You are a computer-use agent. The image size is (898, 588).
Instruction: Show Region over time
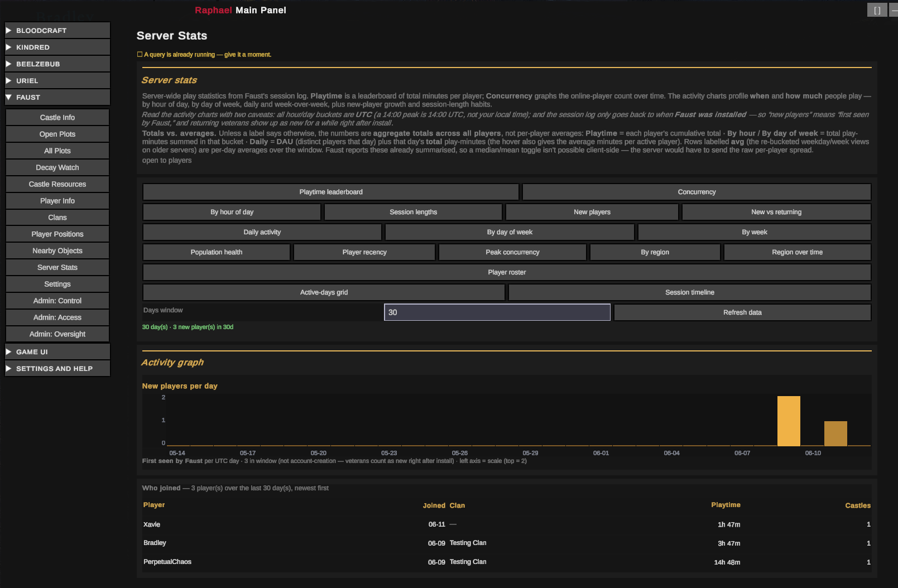798,252
